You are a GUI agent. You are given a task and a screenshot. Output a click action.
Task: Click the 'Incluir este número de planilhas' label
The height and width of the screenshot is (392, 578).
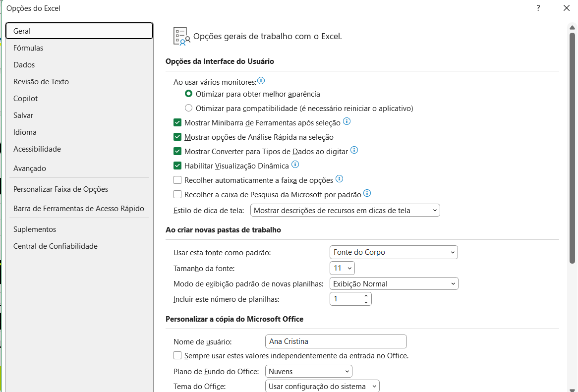pyautogui.click(x=227, y=299)
